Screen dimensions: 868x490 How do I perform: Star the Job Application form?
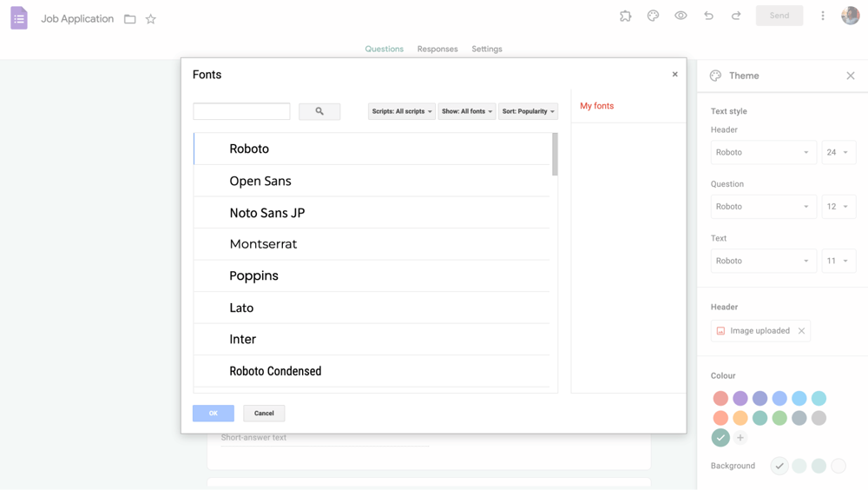(150, 19)
